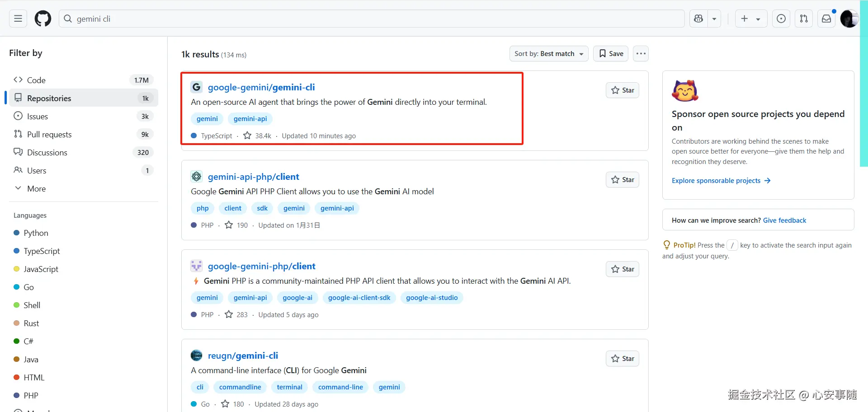Viewport: 868px width, 412px height.
Task: Filter results by Discussions
Action: click(84, 152)
